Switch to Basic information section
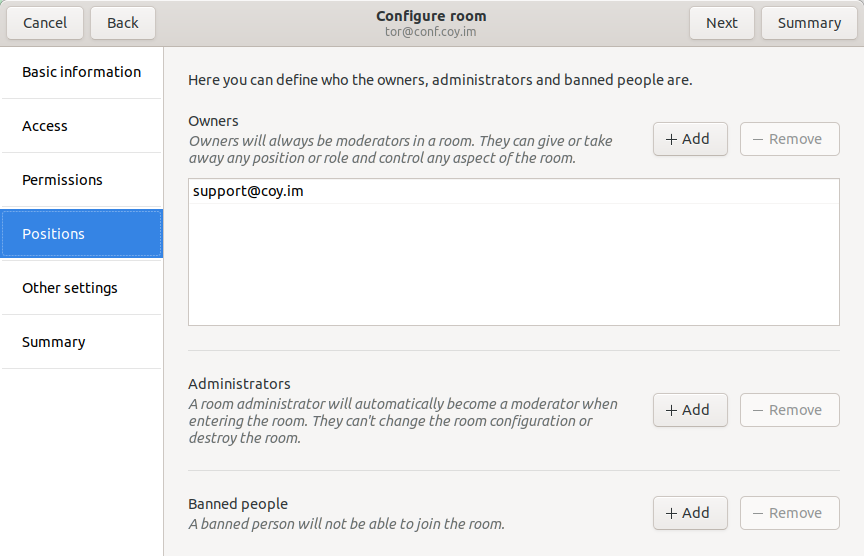This screenshot has height=556, width=864. tap(81, 72)
